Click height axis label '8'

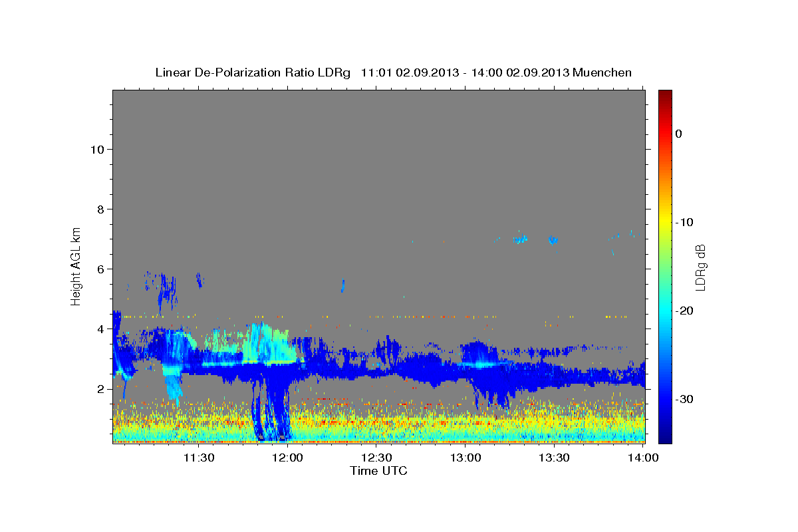point(101,209)
